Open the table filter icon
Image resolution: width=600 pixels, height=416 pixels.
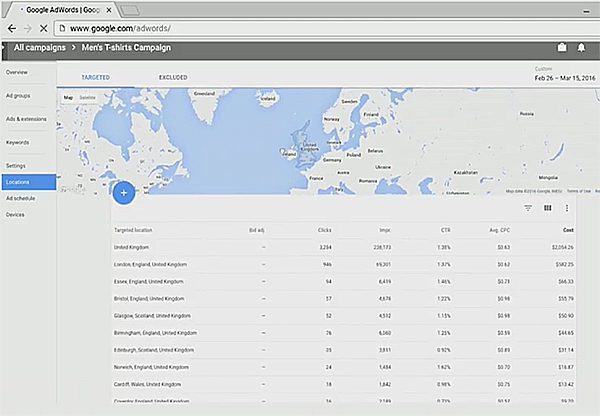tap(528, 208)
